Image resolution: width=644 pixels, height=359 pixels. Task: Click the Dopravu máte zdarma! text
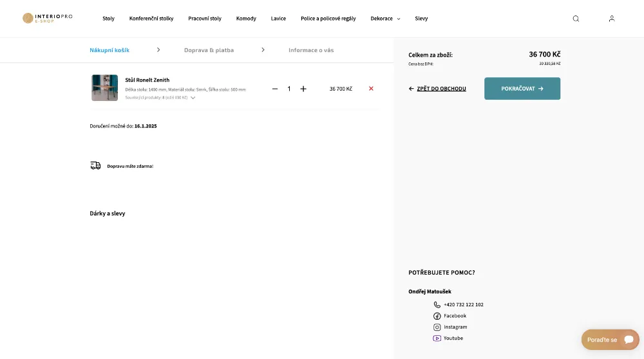[130, 166]
